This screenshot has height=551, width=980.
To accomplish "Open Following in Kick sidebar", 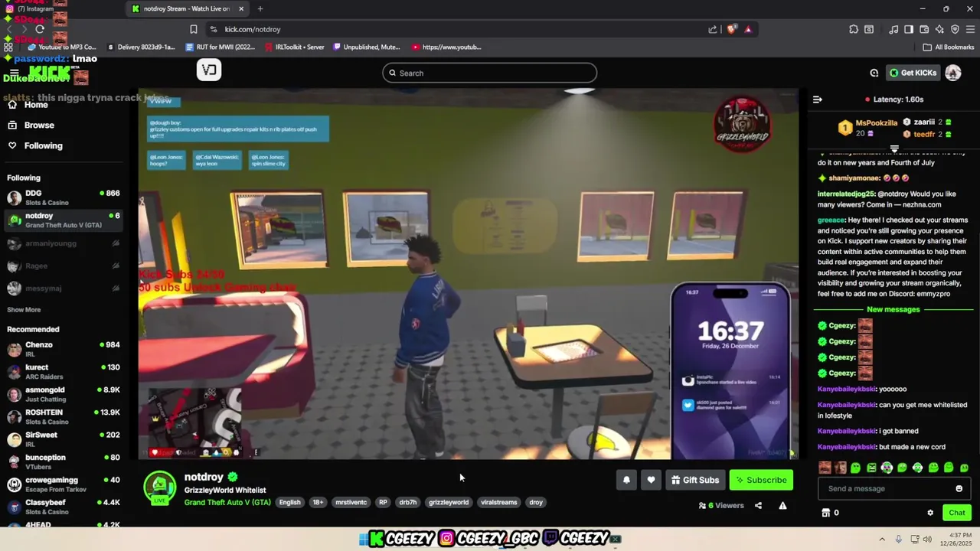I will pos(35,145).
